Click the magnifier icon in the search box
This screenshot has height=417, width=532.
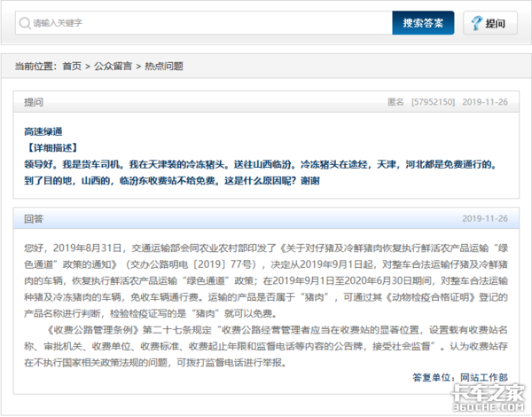[x=26, y=23]
